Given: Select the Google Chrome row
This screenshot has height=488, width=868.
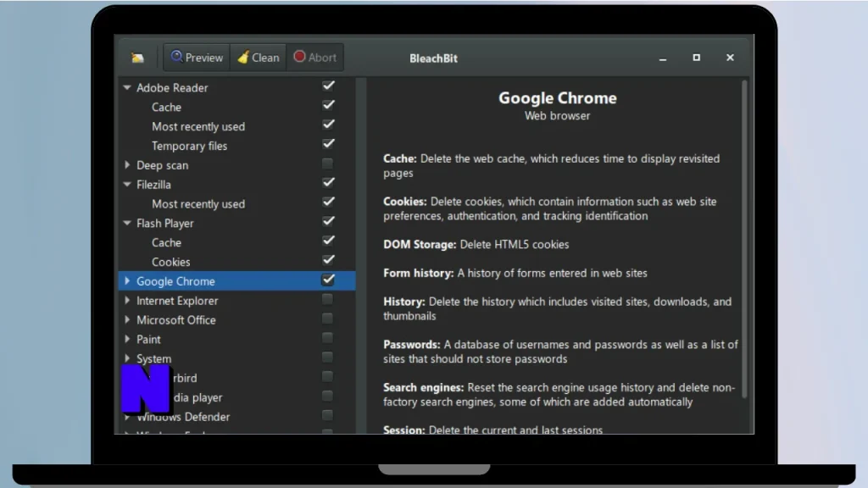Looking at the screenshot, I should pos(237,281).
